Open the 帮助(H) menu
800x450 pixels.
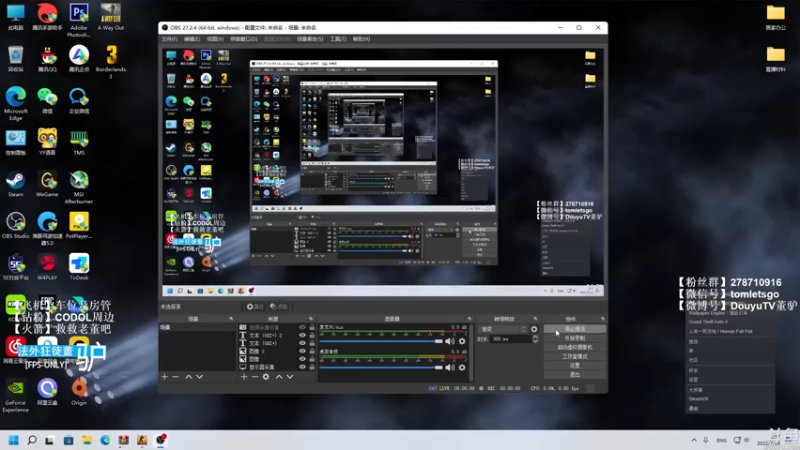click(361, 39)
